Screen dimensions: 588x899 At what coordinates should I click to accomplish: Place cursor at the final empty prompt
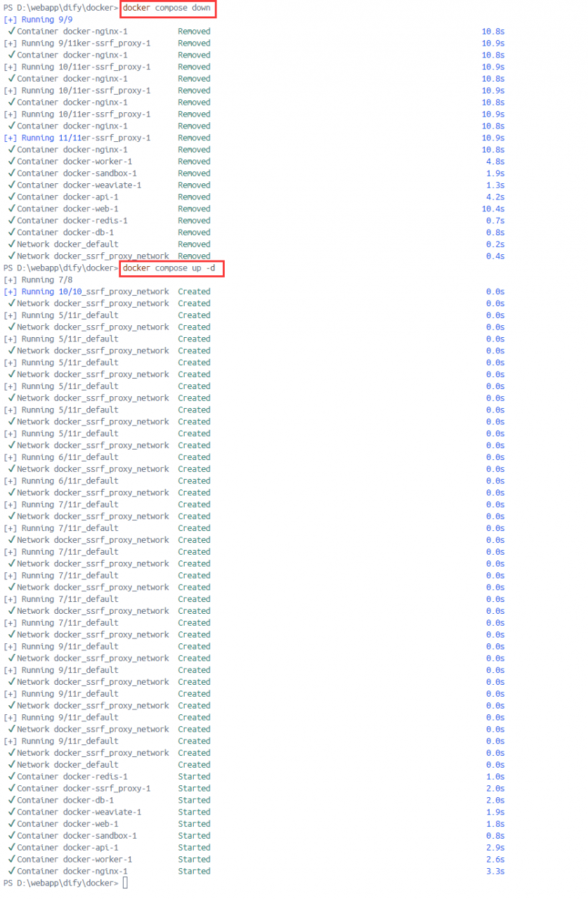pyautogui.click(x=125, y=883)
